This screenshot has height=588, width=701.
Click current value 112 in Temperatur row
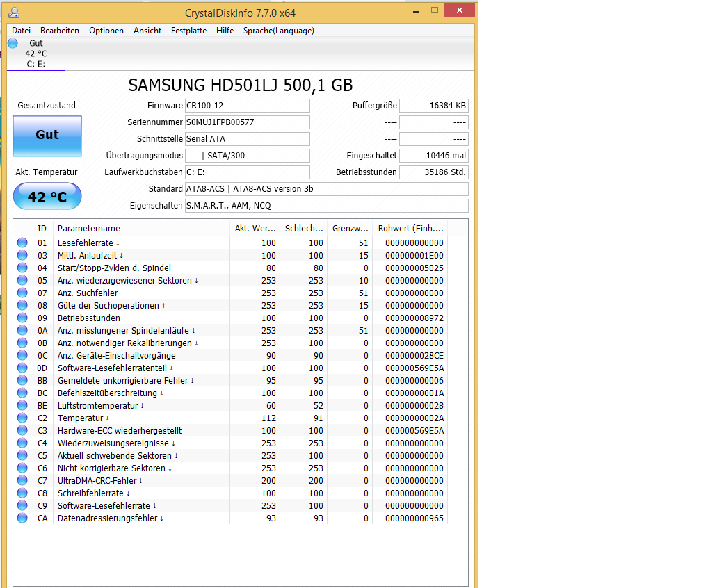click(x=268, y=418)
